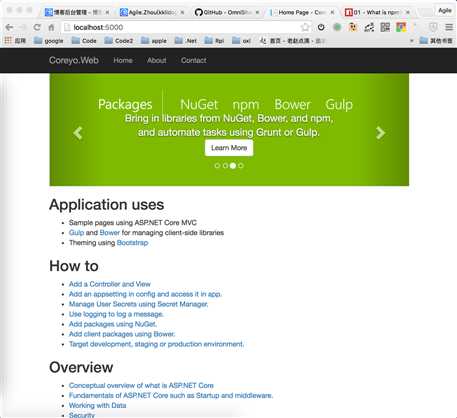Image resolution: width=457 pixels, height=418 pixels.
Task: Open Home in the navbar
Action: tap(123, 60)
